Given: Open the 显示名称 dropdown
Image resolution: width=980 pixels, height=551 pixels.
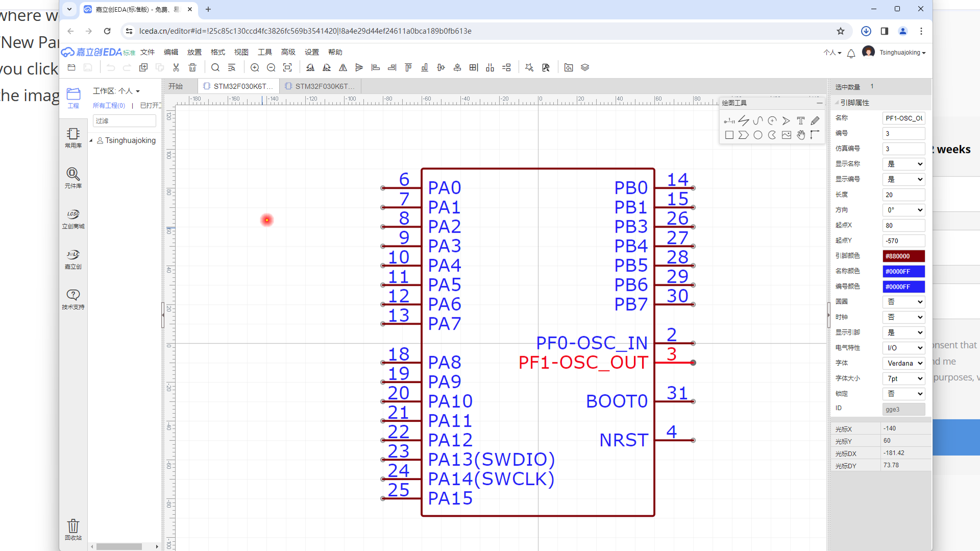Looking at the screenshot, I should click(x=903, y=164).
